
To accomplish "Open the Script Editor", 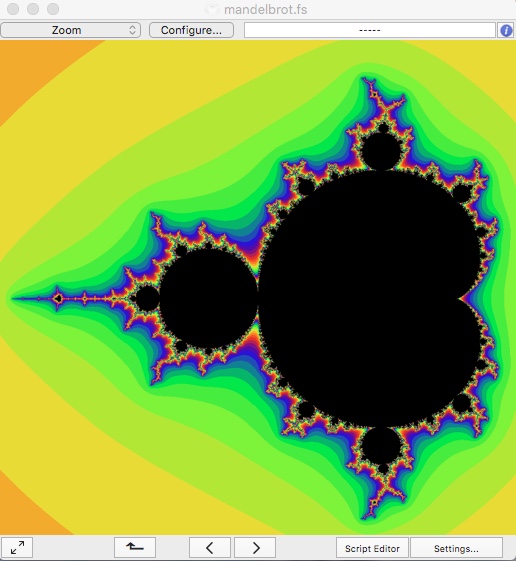I will (372, 548).
